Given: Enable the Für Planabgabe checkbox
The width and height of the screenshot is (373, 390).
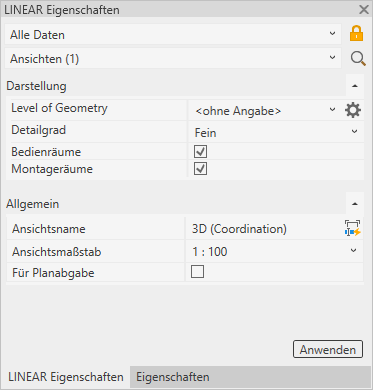Looking at the screenshot, I should click(197, 272).
